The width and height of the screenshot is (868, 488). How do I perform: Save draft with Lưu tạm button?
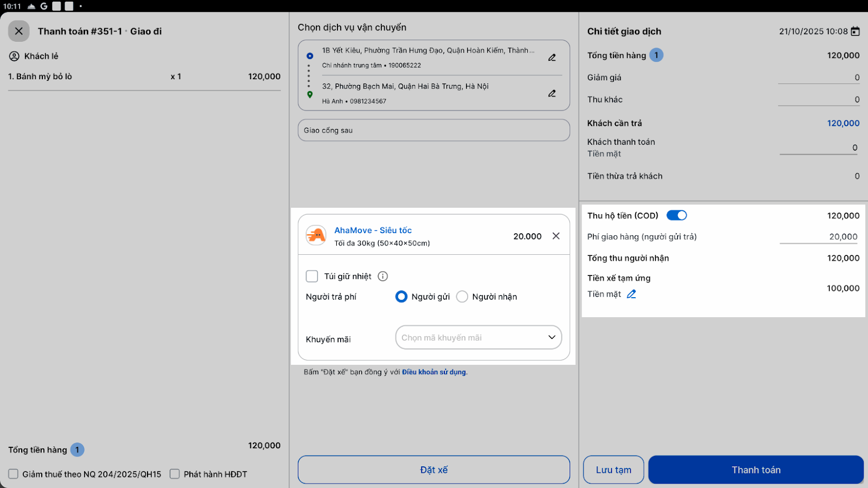coord(614,470)
